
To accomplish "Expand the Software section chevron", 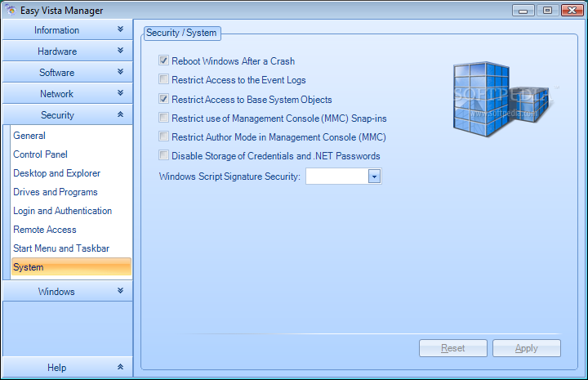I will [120, 71].
